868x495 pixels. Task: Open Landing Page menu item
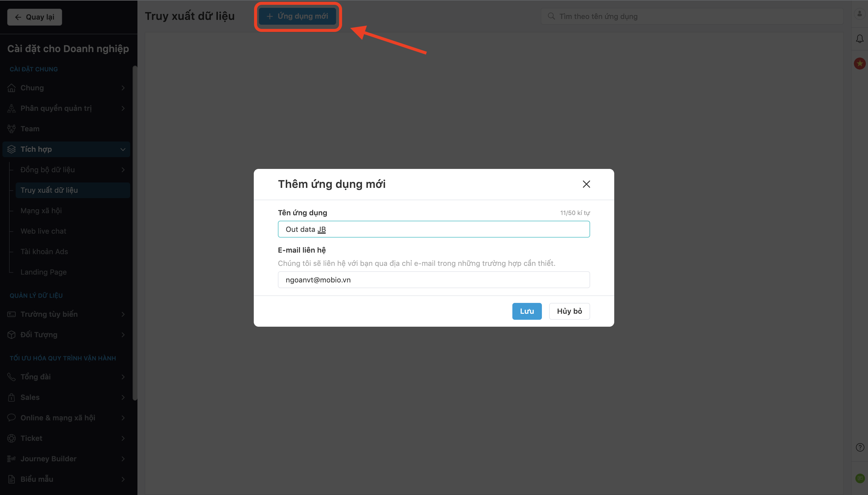(x=44, y=272)
